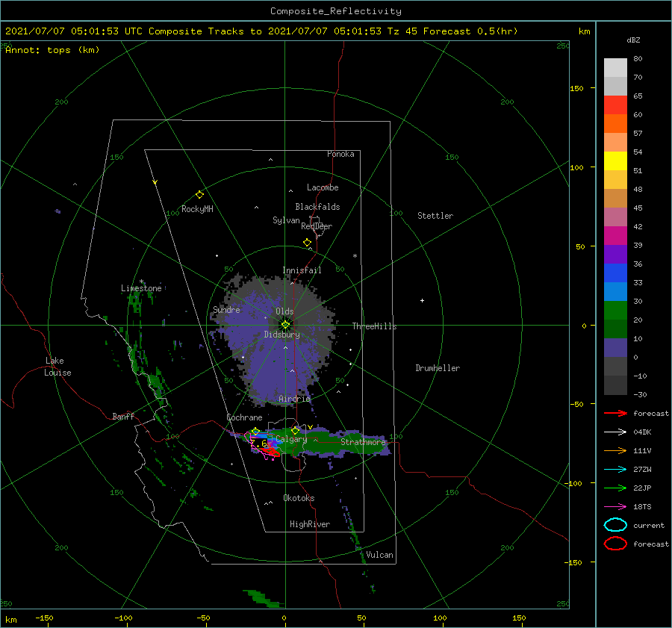
Task: Click the storm top annotation 7.6
Action: pyautogui.click(x=258, y=444)
